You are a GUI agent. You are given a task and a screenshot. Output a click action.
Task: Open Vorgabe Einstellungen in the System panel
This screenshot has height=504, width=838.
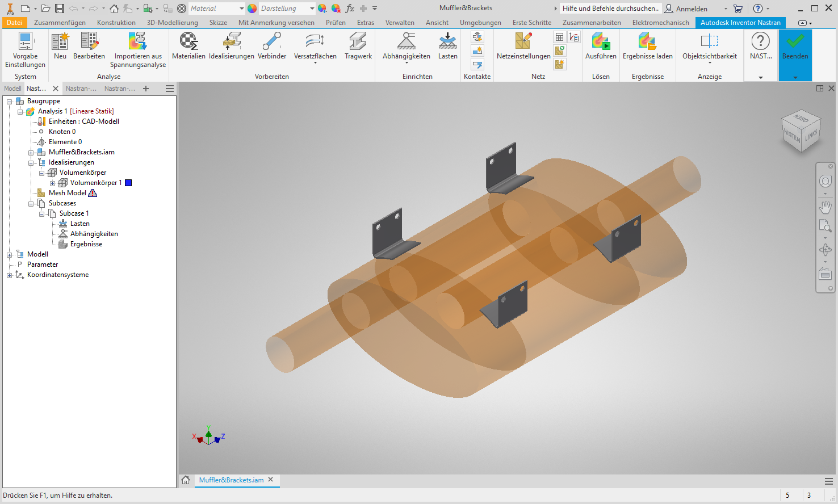(26, 50)
